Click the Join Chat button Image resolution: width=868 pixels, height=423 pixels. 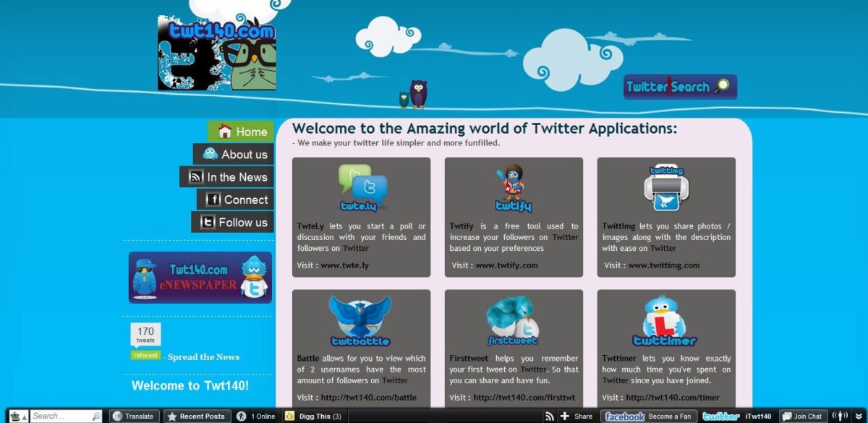pos(802,416)
